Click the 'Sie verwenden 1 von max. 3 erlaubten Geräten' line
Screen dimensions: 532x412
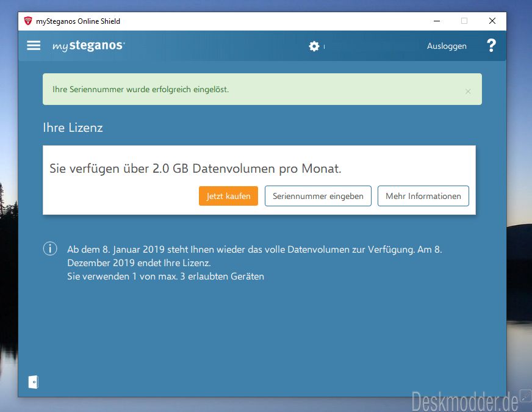pyautogui.click(x=165, y=276)
